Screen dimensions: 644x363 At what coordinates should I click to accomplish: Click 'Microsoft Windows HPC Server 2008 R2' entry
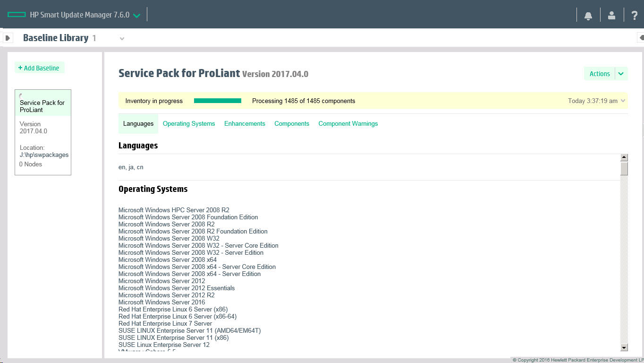[174, 210]
